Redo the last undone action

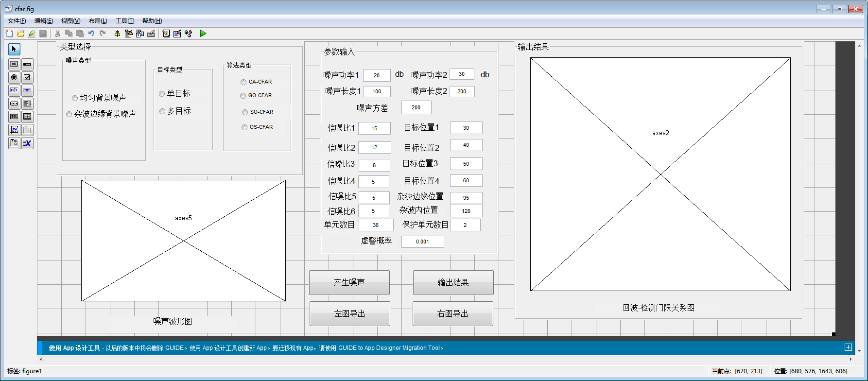103,34
